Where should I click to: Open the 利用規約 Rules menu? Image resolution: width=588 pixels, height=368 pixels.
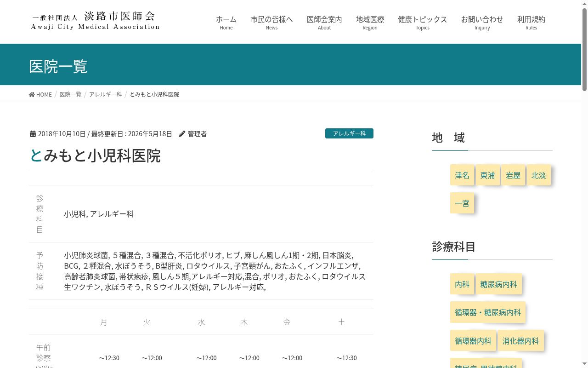click(531, 22)
